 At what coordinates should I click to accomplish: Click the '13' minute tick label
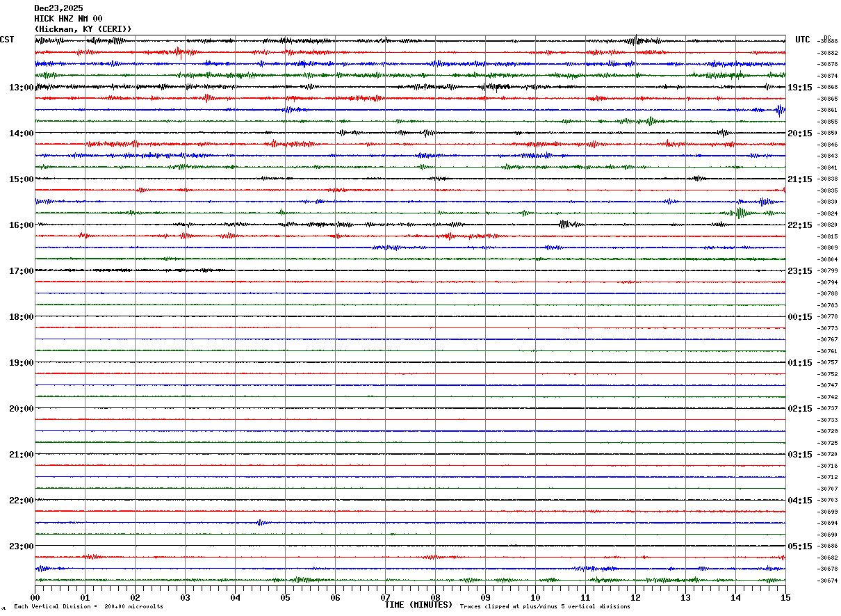click(x=685, y=597)
